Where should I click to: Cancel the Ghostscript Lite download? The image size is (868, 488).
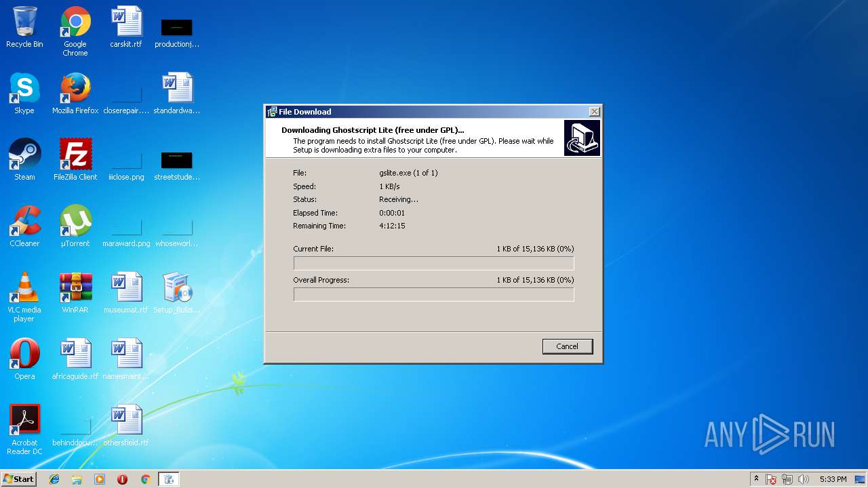click(568, 346)
